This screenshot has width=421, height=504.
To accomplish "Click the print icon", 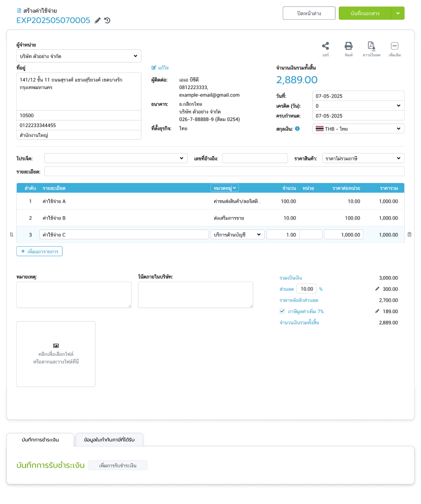I will tap(348, 46).
